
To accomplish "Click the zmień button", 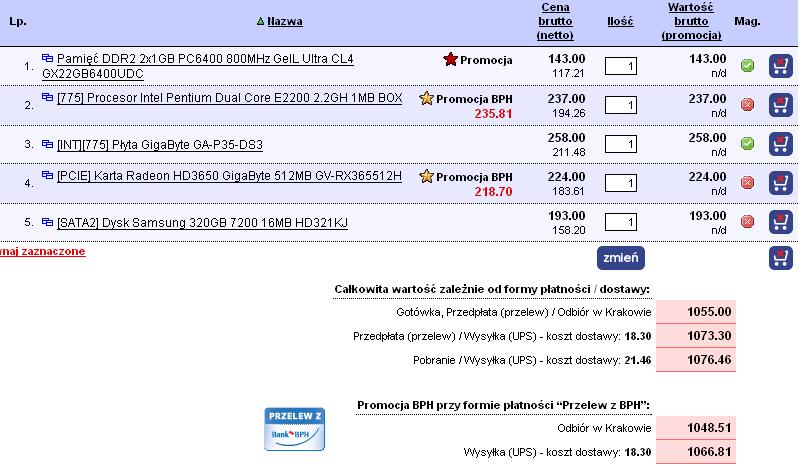I will (x=620, y=258).
